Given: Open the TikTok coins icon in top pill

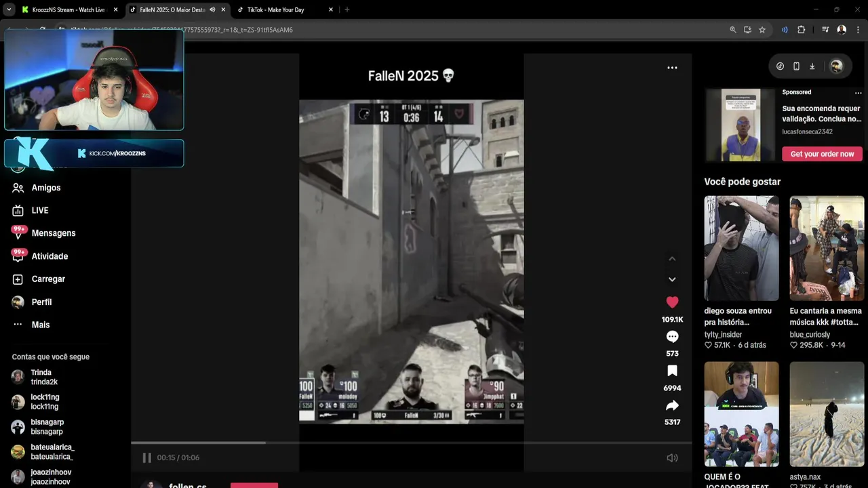Looking at the screenshot, I should pos(780,66).
